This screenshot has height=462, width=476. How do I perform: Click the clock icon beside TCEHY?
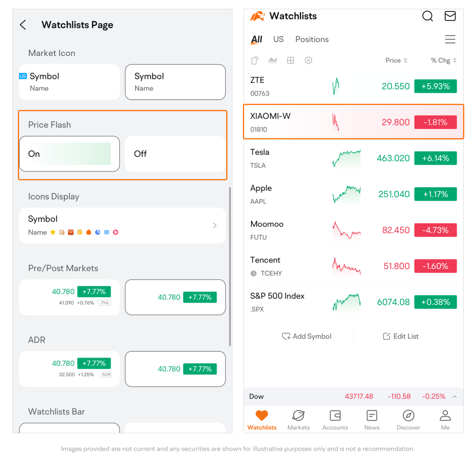point(254,273)
